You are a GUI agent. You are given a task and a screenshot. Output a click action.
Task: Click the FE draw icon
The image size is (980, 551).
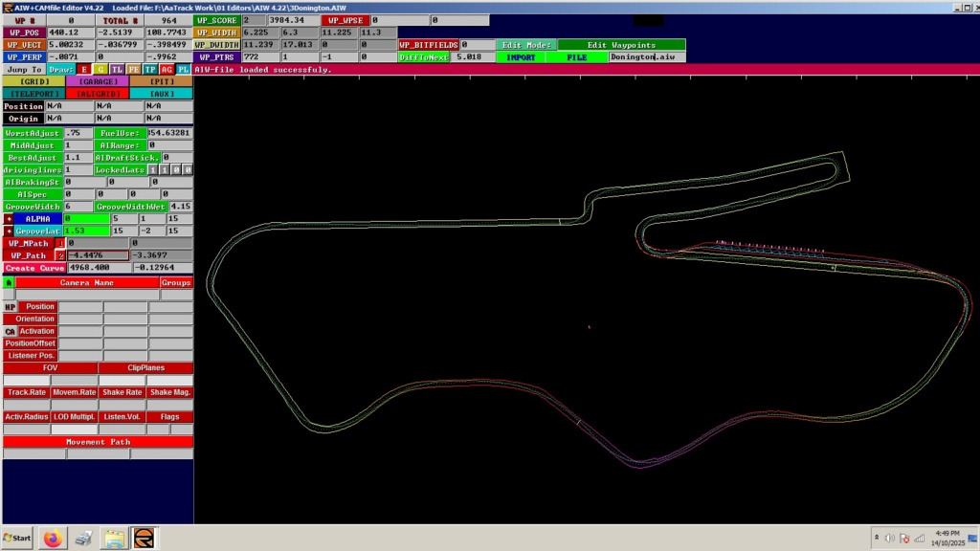coord(134,70)
